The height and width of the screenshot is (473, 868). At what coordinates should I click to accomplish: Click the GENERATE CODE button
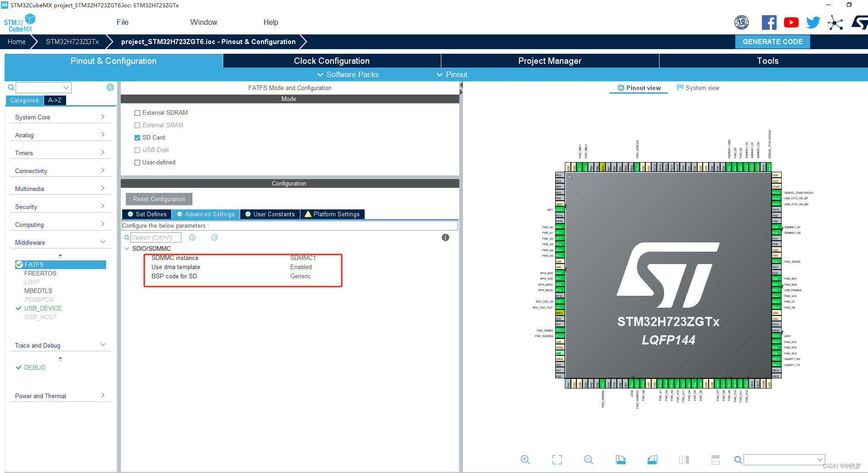point(772,42)
